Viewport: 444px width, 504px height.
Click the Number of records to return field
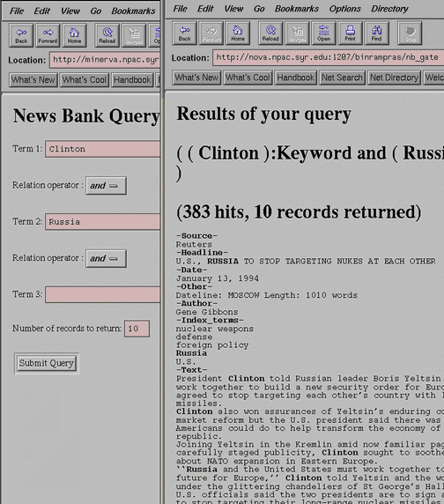click(137, 329)
